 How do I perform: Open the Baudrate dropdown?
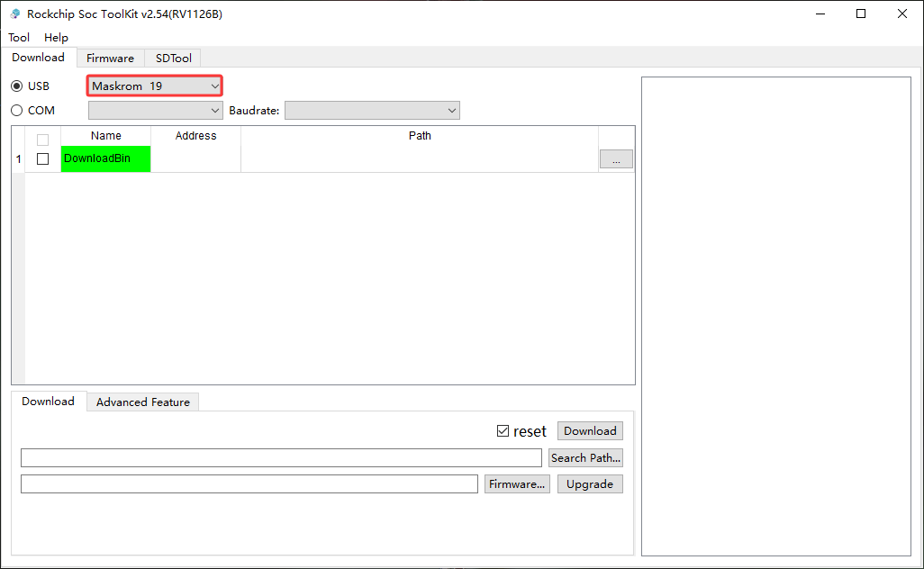coord(373,110)
